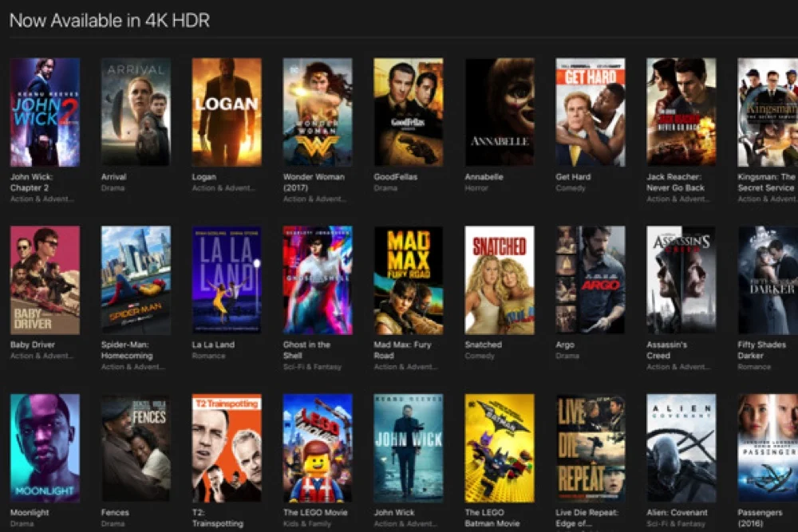
Task: Click the "Fifty Shades Darker" title text
Action: tap(762, 350)
